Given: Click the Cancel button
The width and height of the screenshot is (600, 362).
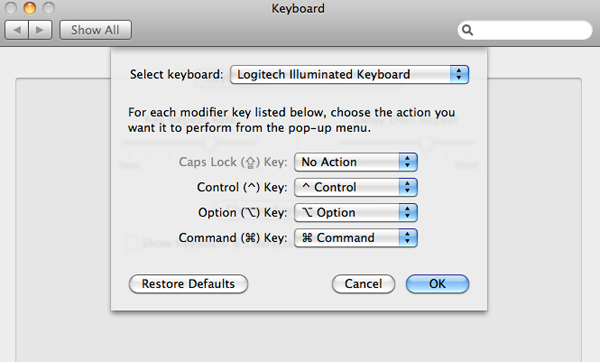Looking at the screenshot, I should tap(363, 284).
